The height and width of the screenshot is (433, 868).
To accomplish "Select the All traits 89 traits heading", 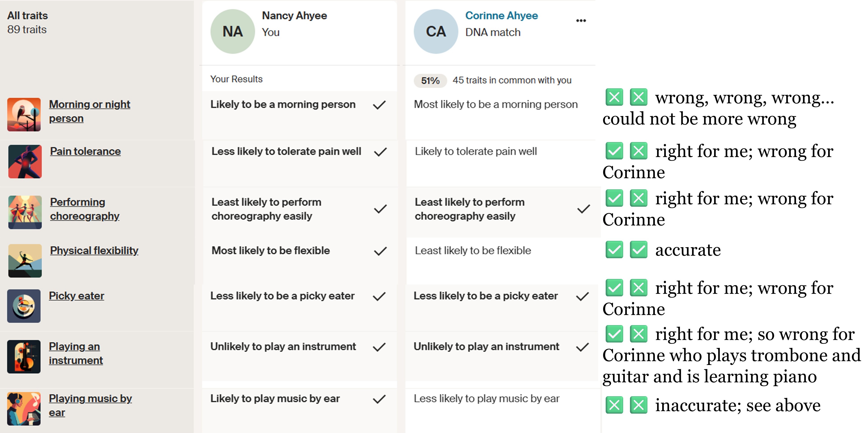I will (27, 22).
